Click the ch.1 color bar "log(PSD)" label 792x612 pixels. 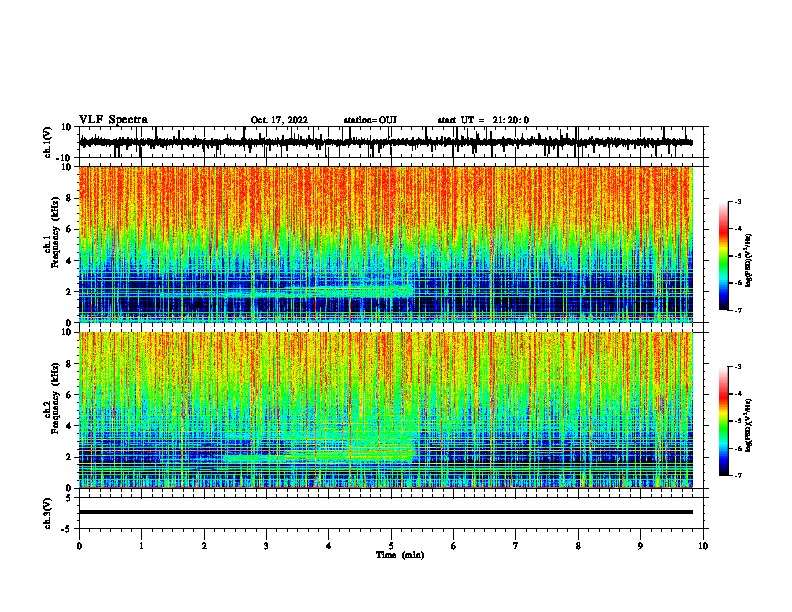click(749, 260)
